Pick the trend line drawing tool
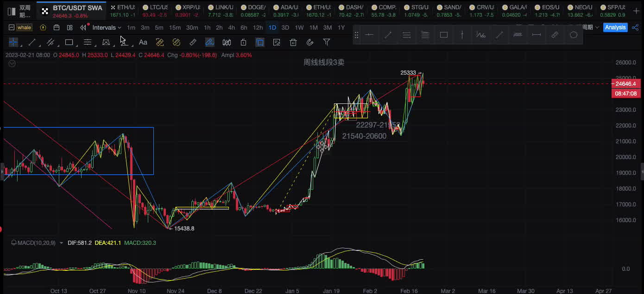Screen dimensions: 644x294 [32, 42]
